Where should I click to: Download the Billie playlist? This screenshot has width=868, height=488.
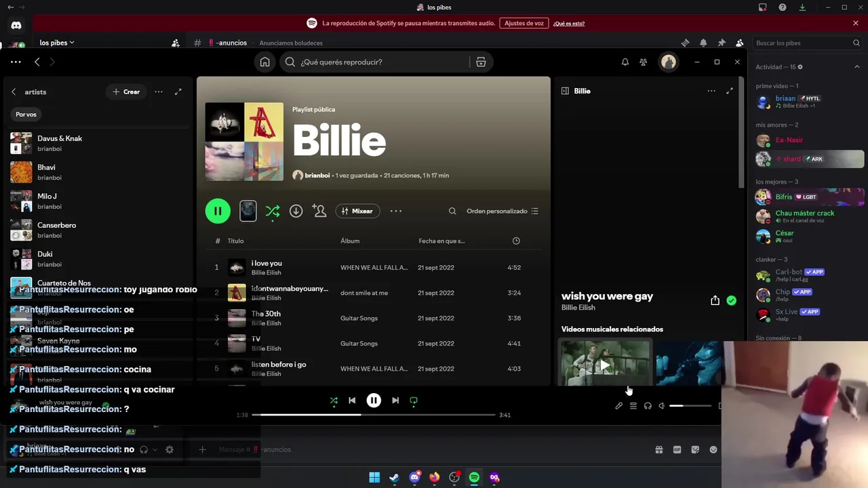[x=296, y=211]
